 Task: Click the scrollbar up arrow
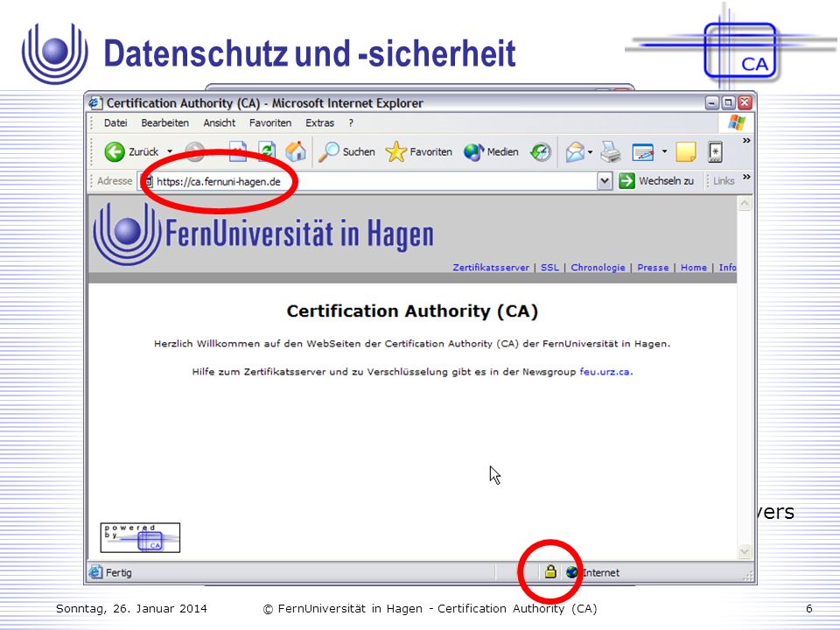coord(745,204)
